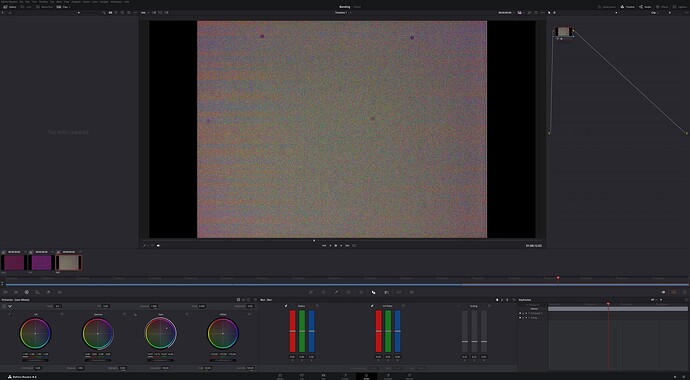
Task: Click the red Radius blur slider
Action: pos(293,331)
